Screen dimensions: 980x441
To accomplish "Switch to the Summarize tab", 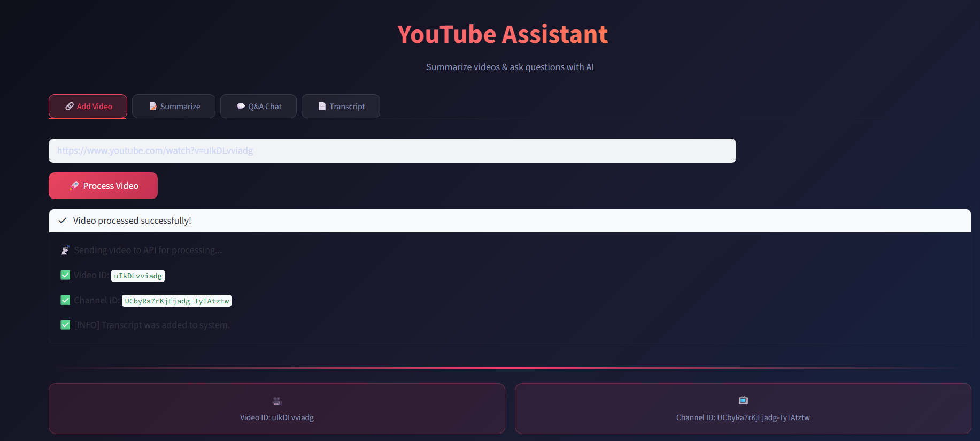I will pos(174,106).
